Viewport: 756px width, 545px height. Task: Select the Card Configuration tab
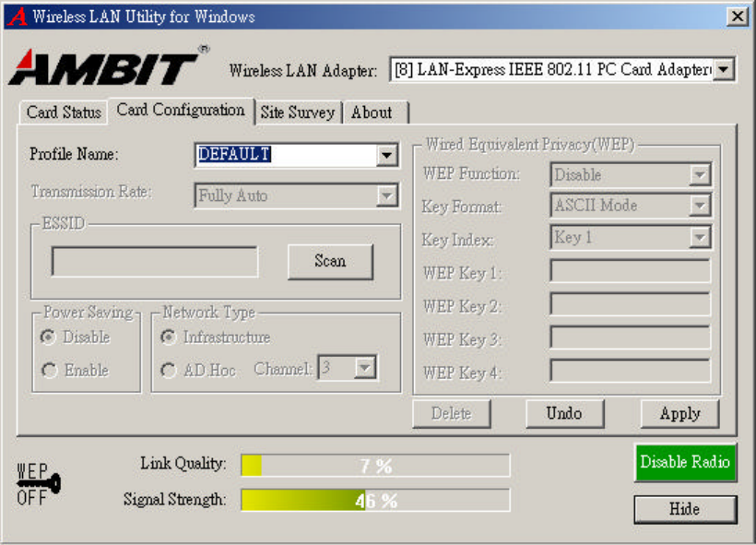(181, 110)
